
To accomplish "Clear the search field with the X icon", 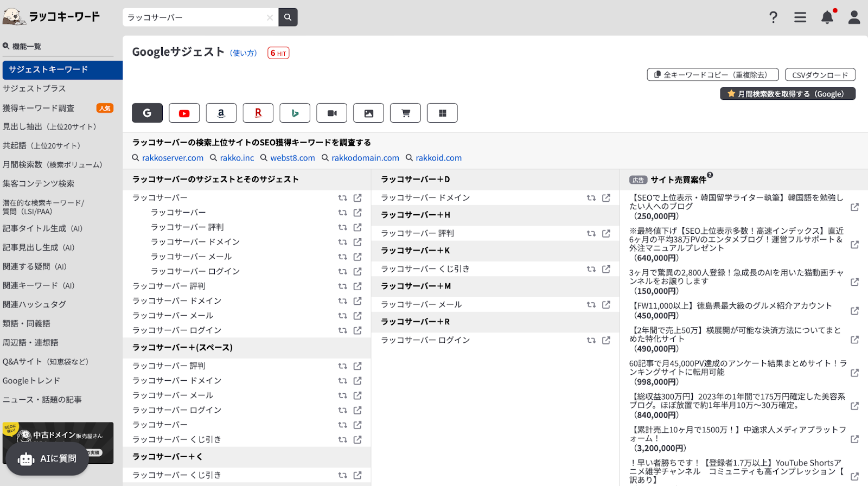I will 270,17.
